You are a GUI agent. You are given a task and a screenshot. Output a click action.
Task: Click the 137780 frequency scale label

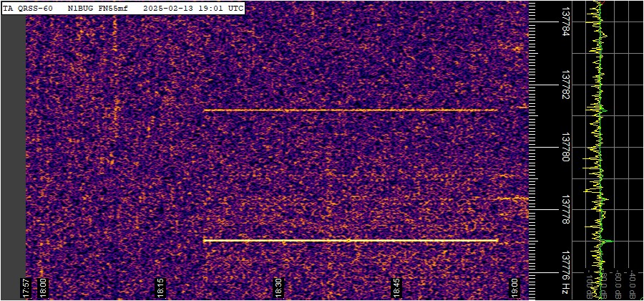pyautogui.click(x=566, y=147)
